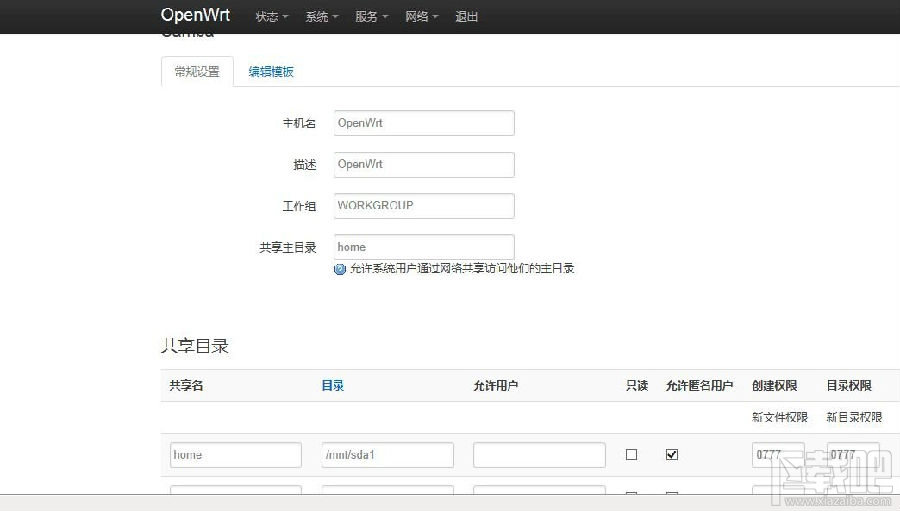Edit the 目录权限 0777 field
Viewport: 900px width, 511px height.
coord(853,455)
